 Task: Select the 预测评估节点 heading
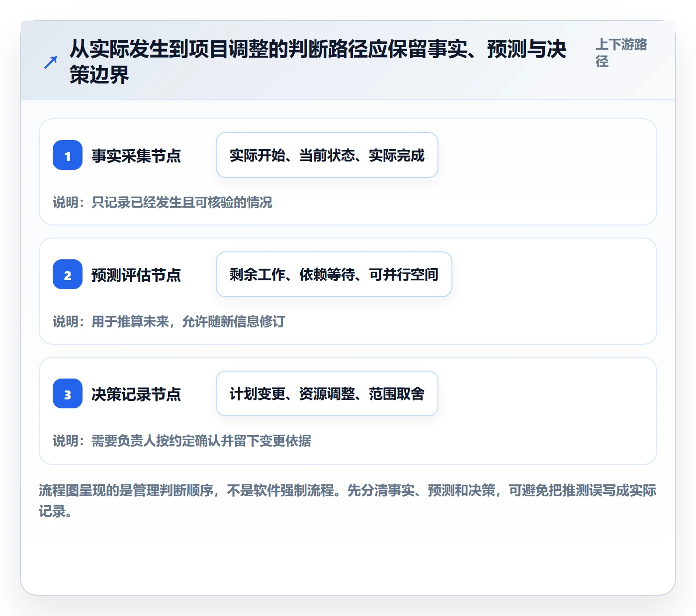(136, 275)
